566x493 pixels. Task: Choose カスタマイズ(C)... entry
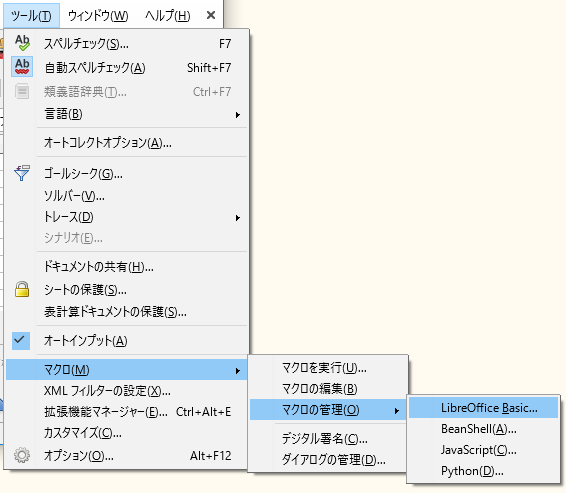[126, 433]
